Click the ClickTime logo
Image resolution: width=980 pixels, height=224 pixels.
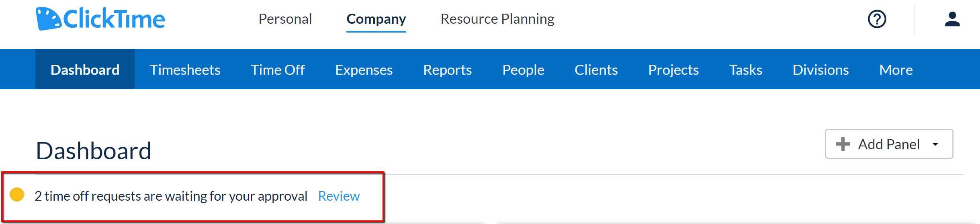click(100, 19)
